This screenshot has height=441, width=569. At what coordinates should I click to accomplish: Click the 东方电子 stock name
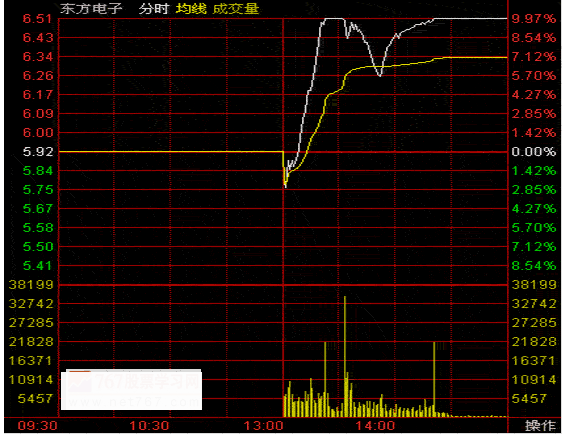(91, 8)
